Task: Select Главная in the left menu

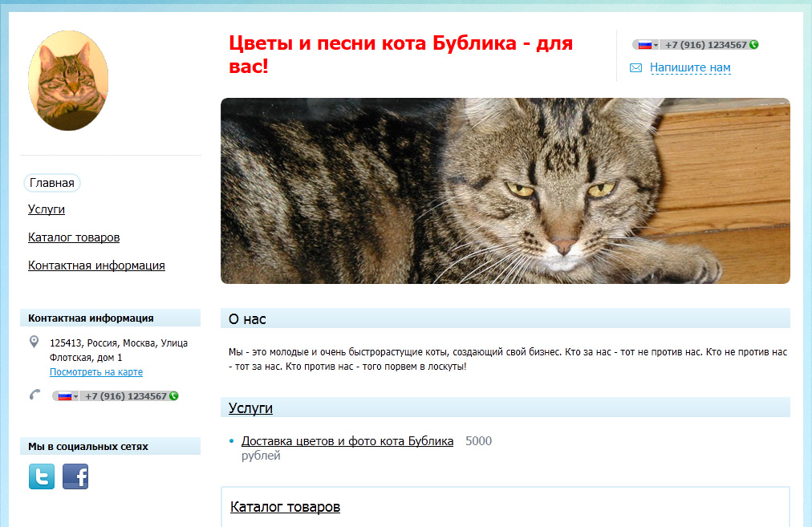Action: click(x=52, y=183)
